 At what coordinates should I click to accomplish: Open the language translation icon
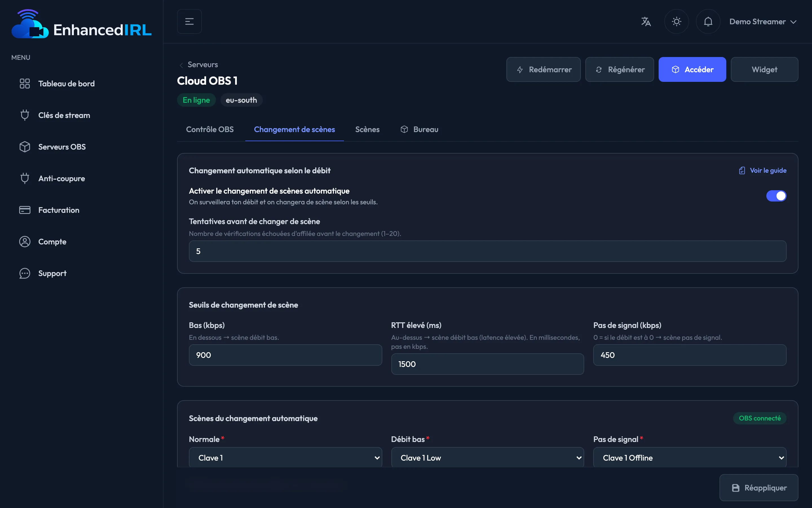[646, 21]
